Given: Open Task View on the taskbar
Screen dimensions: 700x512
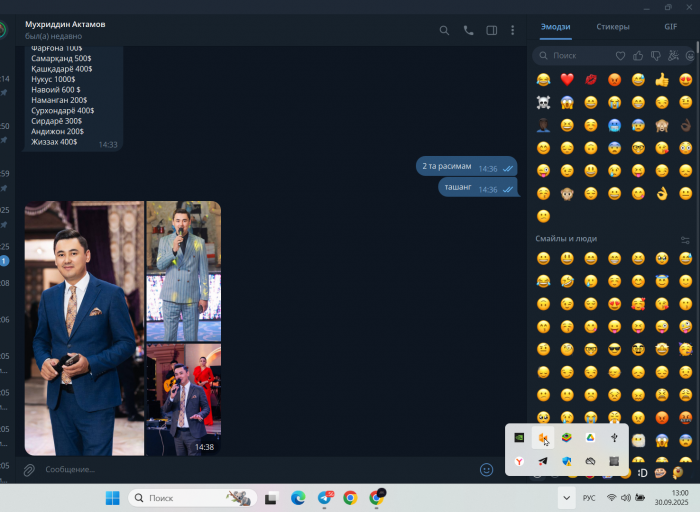Looking at the screenshot, I should coord(271,498).
